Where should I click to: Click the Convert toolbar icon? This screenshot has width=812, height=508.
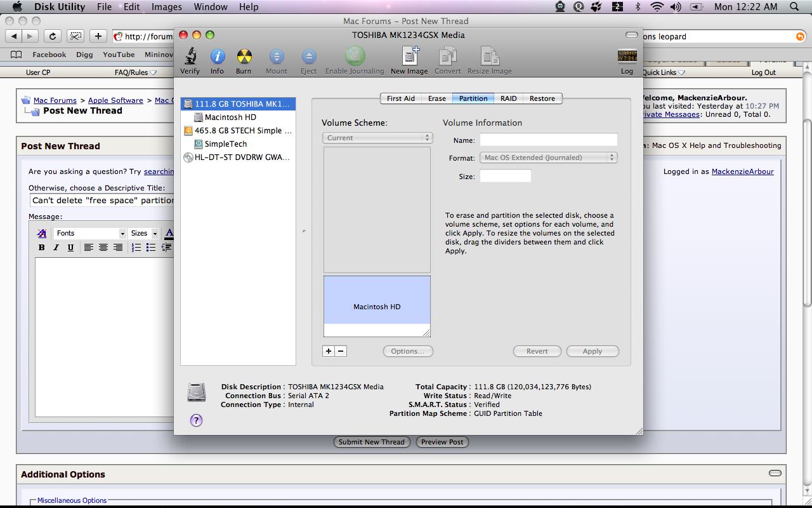point(448,56)
